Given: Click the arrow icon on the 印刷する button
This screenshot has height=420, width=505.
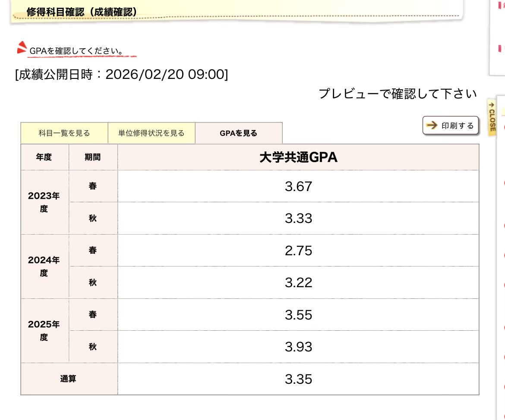Looking at the screenshot, I should click(432, 125).
